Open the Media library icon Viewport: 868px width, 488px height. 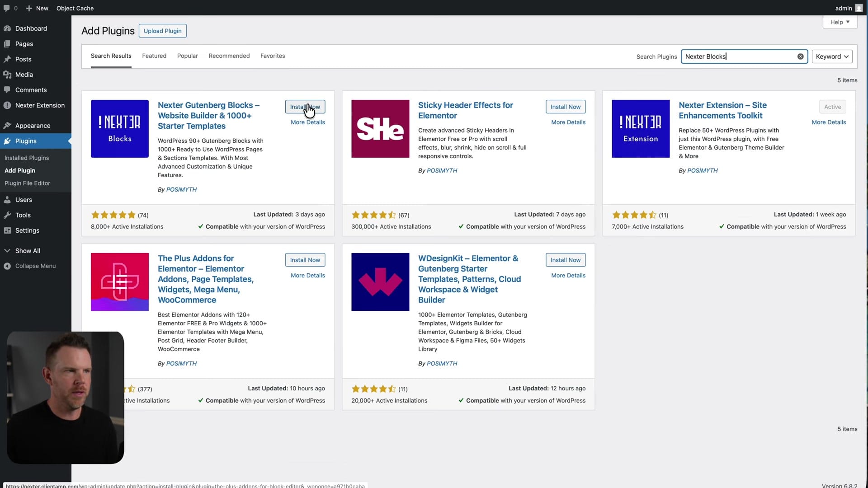click(x=7, y=75)
